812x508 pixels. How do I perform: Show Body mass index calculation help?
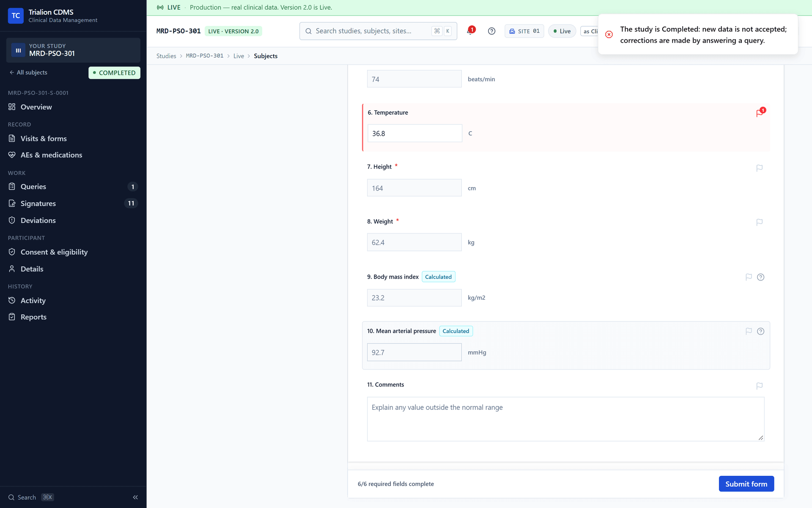pos(760,277)
